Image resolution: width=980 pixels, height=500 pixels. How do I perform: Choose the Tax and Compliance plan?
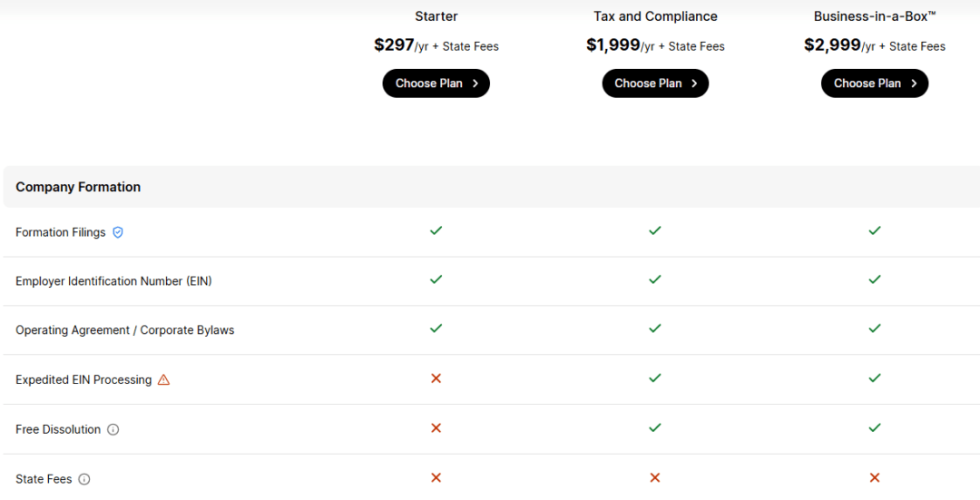(x=655, y=83)
